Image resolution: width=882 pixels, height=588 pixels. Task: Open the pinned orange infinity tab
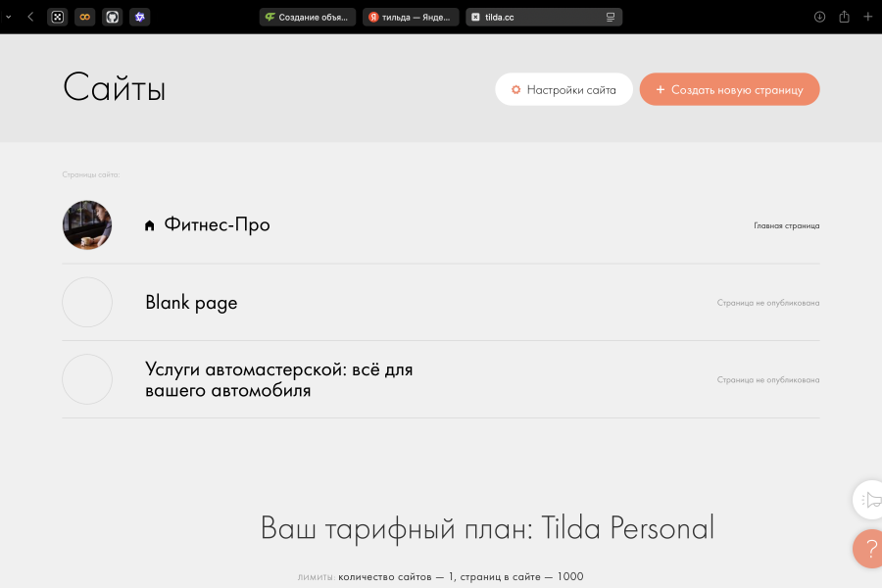click(85, 17)
